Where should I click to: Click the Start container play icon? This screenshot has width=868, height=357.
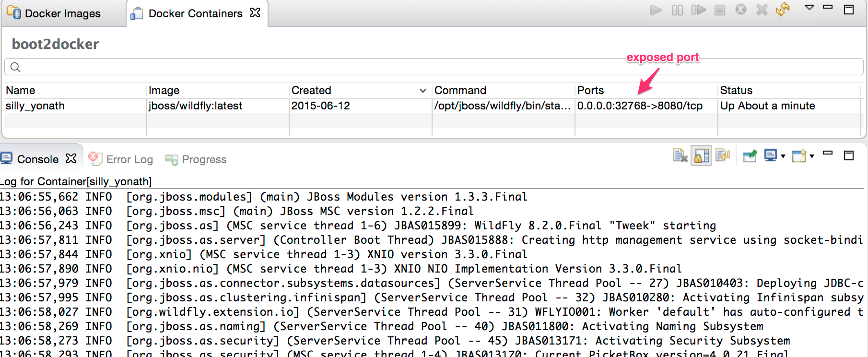[x=656, y=10]
